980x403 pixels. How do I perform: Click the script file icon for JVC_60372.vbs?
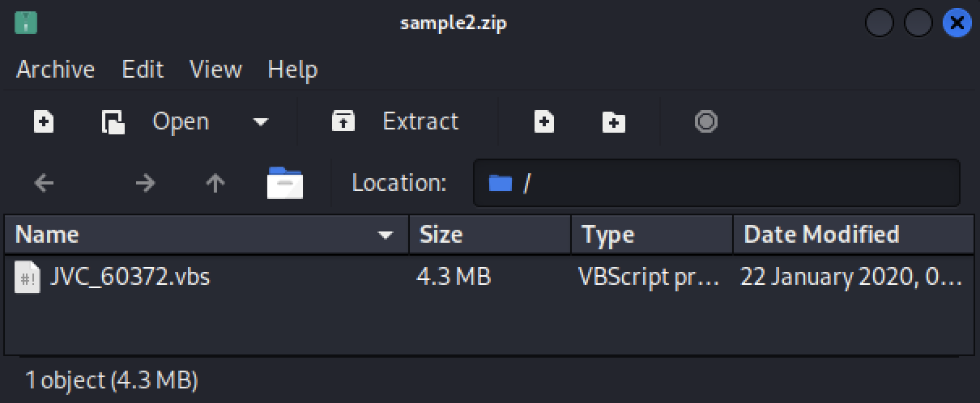pos(27,278)
